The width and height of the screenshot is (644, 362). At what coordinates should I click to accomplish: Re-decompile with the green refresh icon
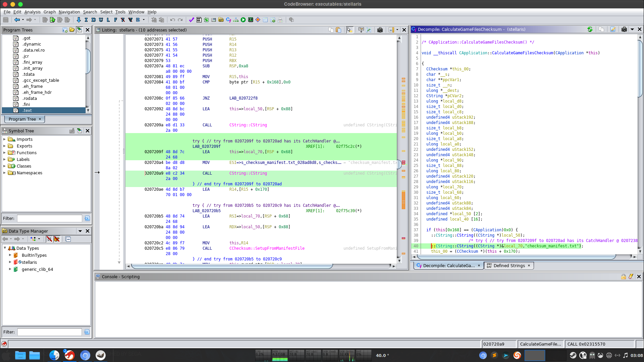coord(590,29)
